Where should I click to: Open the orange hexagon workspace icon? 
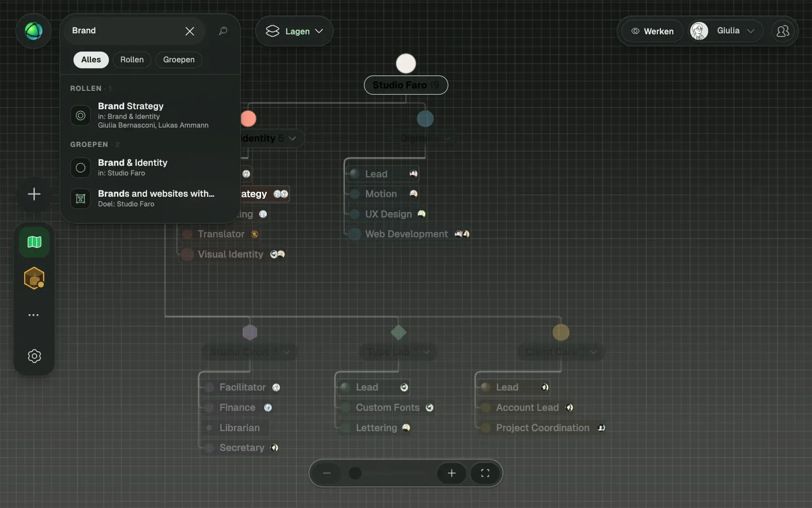coord(34,278)
